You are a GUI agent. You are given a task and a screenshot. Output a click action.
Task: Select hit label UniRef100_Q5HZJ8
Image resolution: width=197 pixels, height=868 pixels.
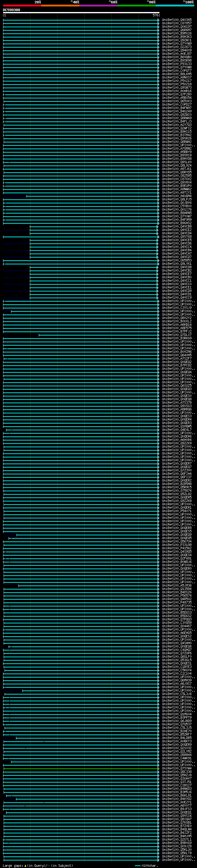coord(177,775)
